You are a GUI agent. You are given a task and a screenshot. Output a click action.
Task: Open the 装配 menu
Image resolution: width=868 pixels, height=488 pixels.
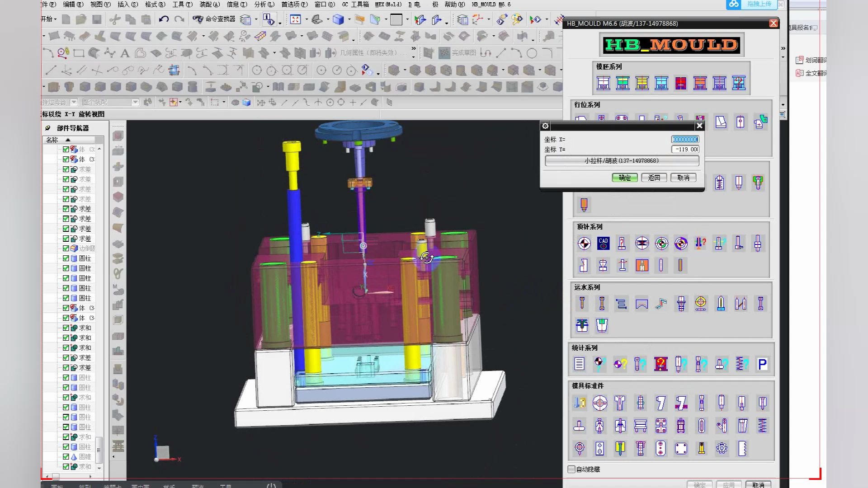click(210, 5)
